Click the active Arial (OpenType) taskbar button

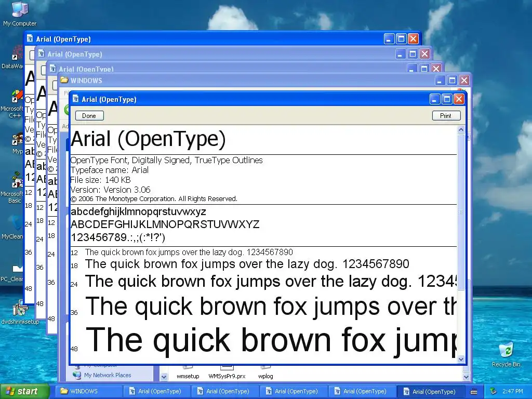pyautogui.click(x=431, y=391)
